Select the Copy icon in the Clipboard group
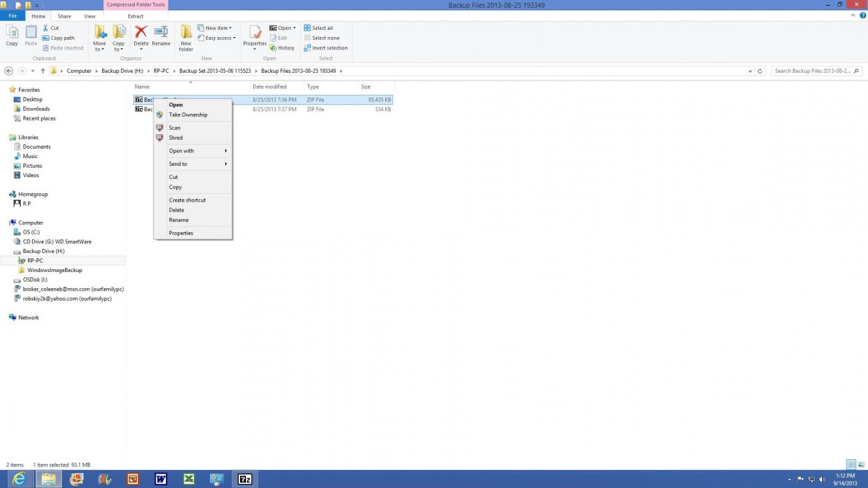Screen dimensions: 868x488 pos(11,36)
